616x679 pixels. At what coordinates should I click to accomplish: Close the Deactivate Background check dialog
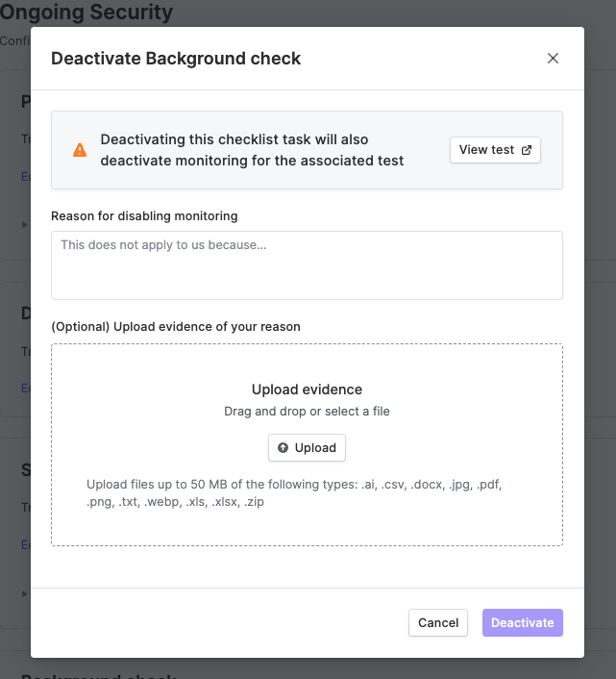click(553, 59)
